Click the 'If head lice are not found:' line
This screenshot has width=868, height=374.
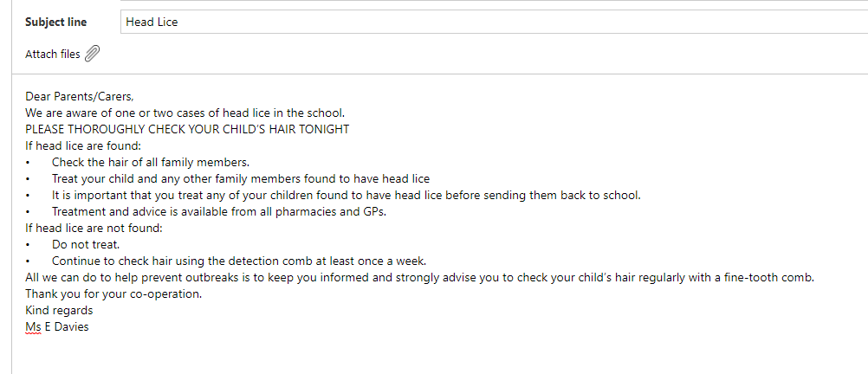coord(94,228)
